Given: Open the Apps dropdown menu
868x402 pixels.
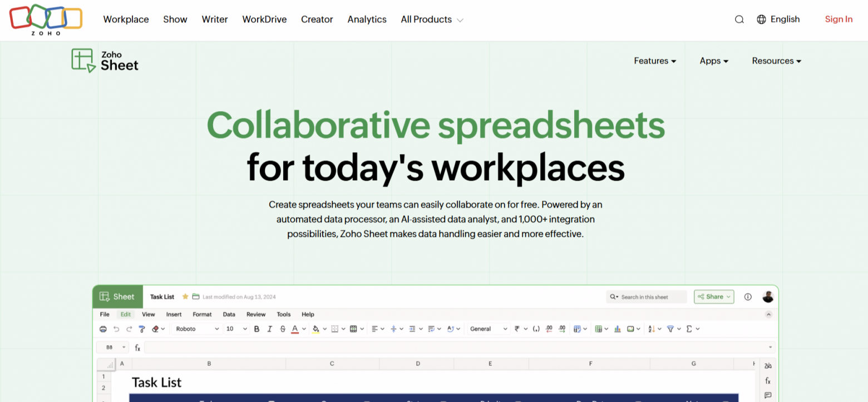Looking at the screenshot, I should pyautogui.click(x=714, y=61).
